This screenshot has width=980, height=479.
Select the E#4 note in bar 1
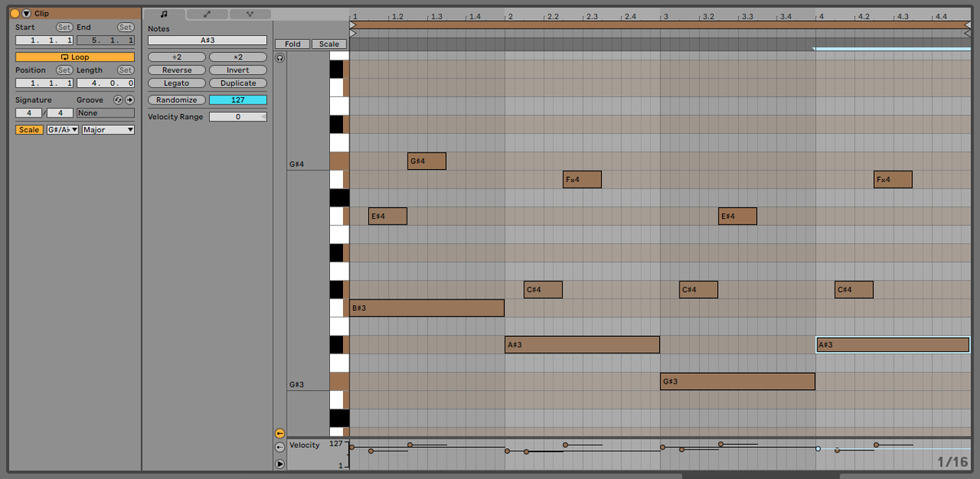pyautogui.click(x=387, y=216)
